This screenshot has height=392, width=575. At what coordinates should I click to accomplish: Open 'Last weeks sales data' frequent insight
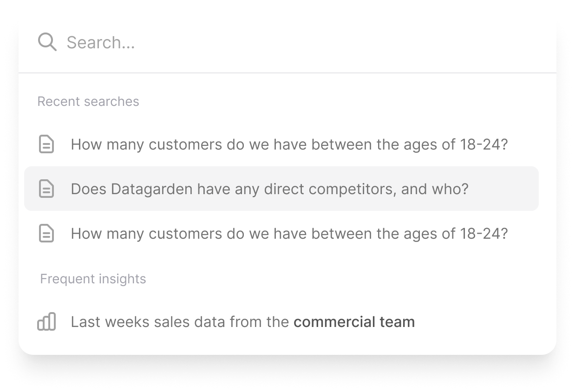pos(281,321)
